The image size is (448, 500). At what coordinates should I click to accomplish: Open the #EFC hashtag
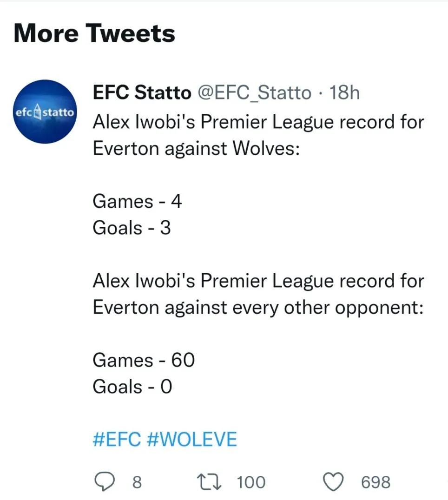pos(117,439)
